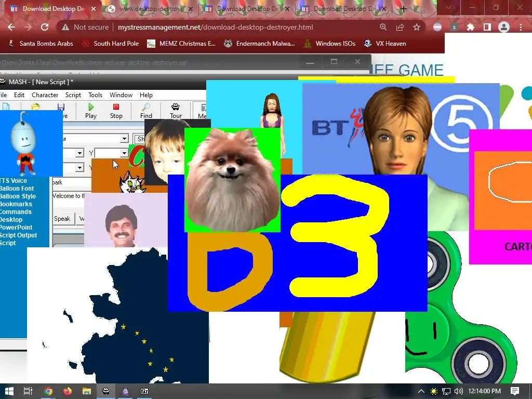Click the purple character taskbar icon
This screenshot has width=532, height=399.
tap(125, 391)
